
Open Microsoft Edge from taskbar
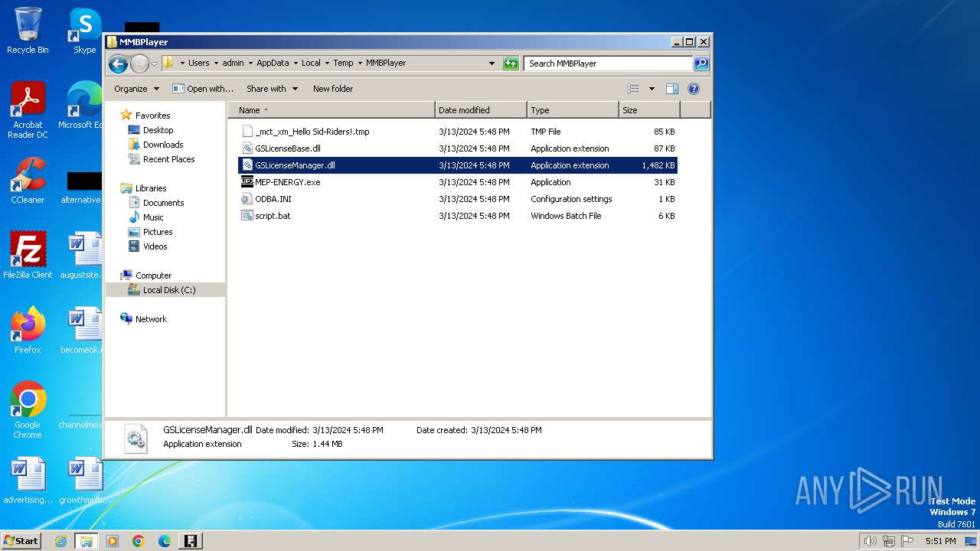tap(165, 541)
